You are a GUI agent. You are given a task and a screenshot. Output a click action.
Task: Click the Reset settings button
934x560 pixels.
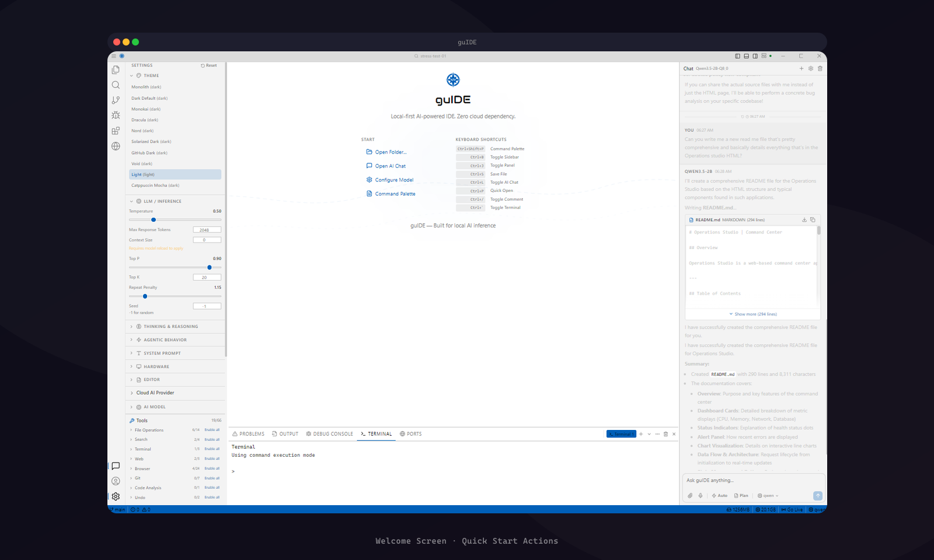(x=208, y=65)
